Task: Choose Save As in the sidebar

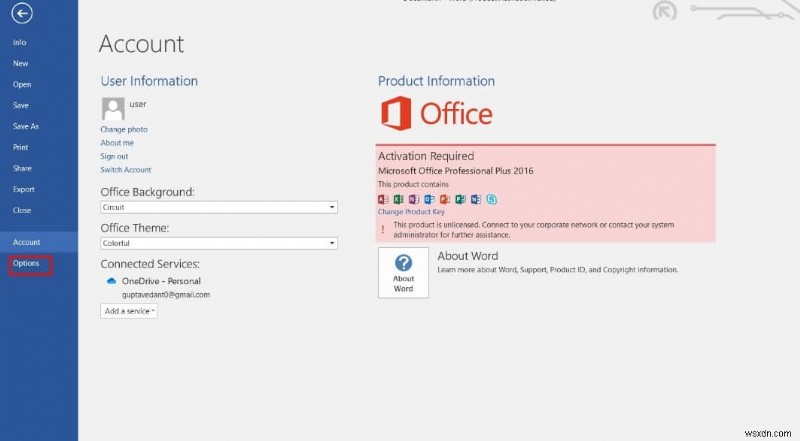Action: coord(26,126)
